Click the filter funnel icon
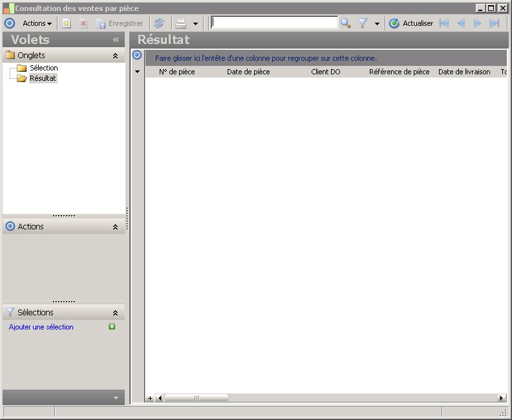This screenshot has width=512, height=420. (x=363, y=23)
